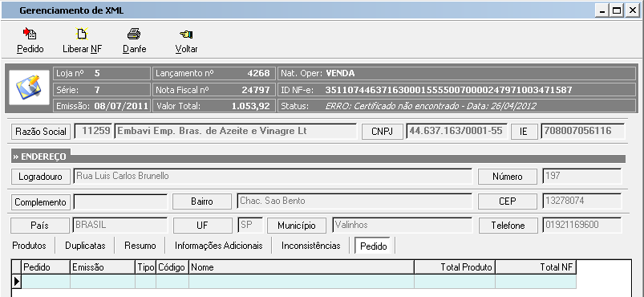
Task: Select the row indicator arrow in Pedido grid
Action: pyautogui.click(x=16, y=282)
